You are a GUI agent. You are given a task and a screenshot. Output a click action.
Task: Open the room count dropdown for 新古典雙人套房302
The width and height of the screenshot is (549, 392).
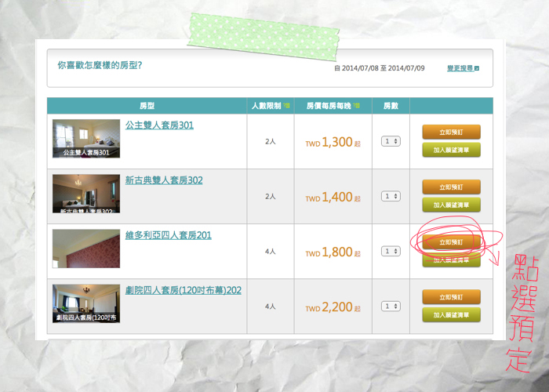click(x=391, y=196)
